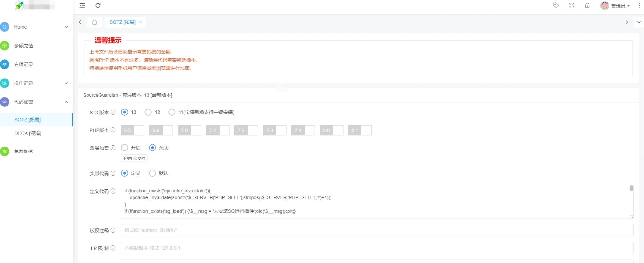Click info icon beside I P 限制

pos(113,248)
